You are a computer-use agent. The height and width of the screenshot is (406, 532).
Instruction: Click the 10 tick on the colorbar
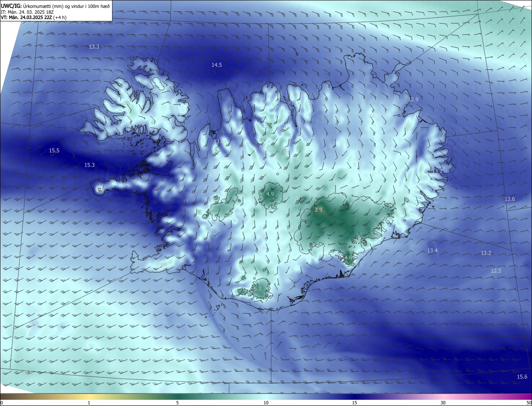click(266, 403)
